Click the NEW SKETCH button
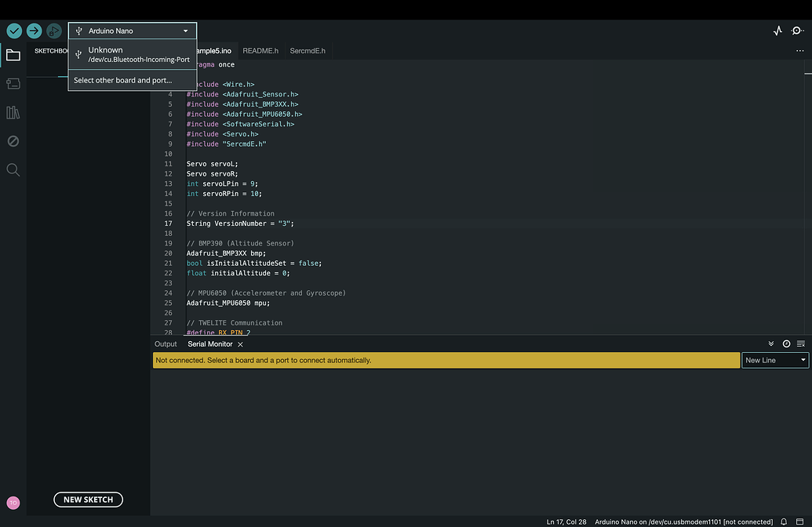This screenshot has height=527, width=812. [88, 500]
